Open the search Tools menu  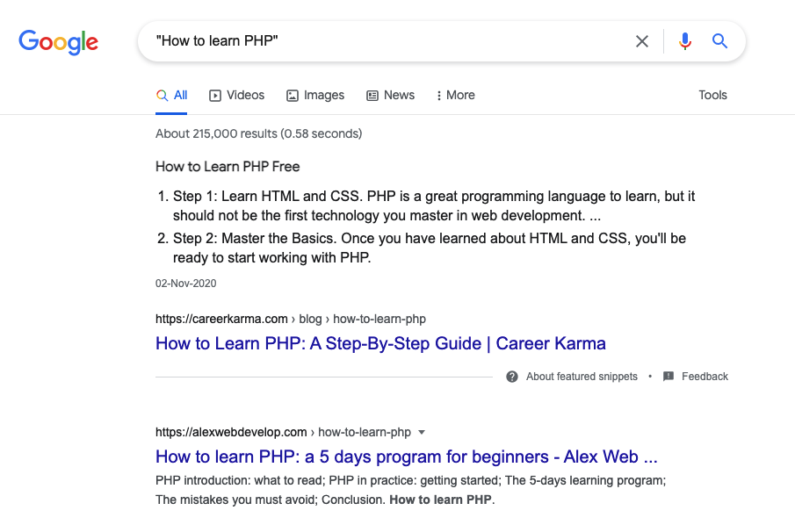(712, 96)
